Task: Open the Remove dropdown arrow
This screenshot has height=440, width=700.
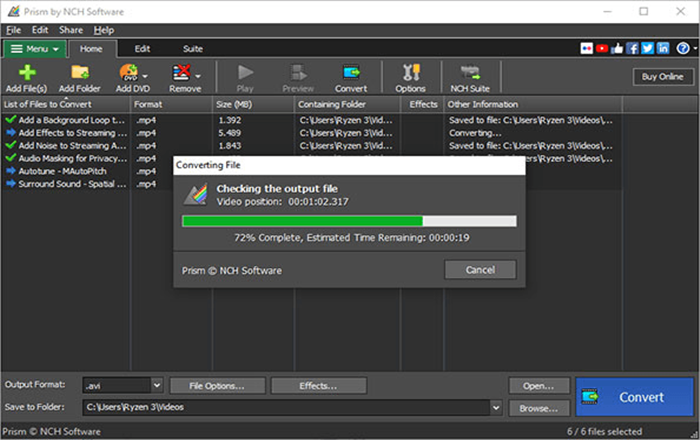Action: tap(198, 76)
